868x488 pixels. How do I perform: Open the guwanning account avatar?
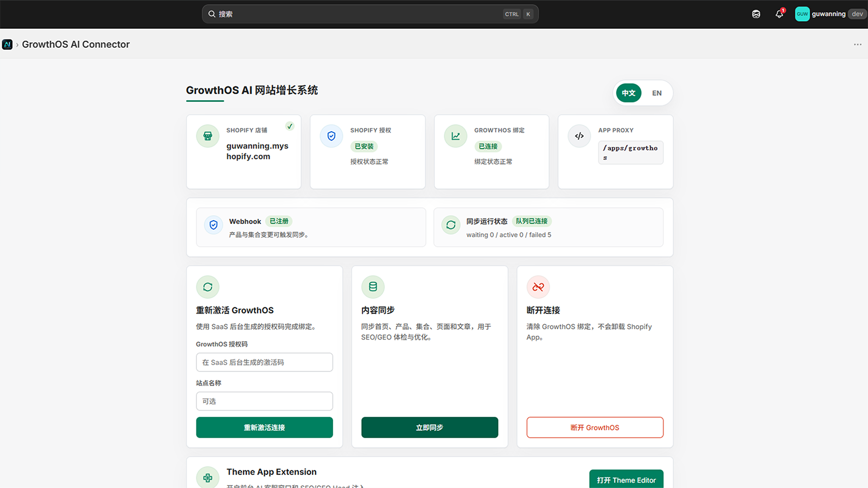pyautogui.click(x=802, y=14)
